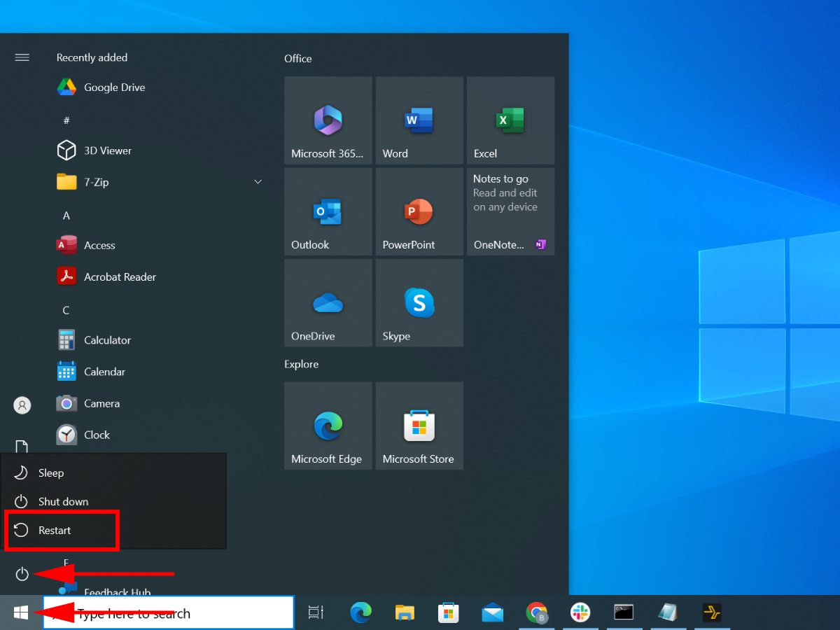The image size is (840, 630).
Task: Focus the taskbar search box
Action: pyautogui.click(x=169, y=613)
